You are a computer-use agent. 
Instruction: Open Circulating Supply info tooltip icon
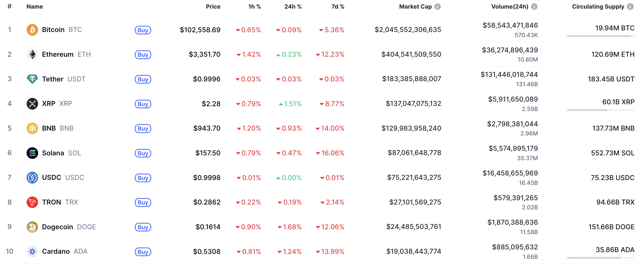[630, 7]
